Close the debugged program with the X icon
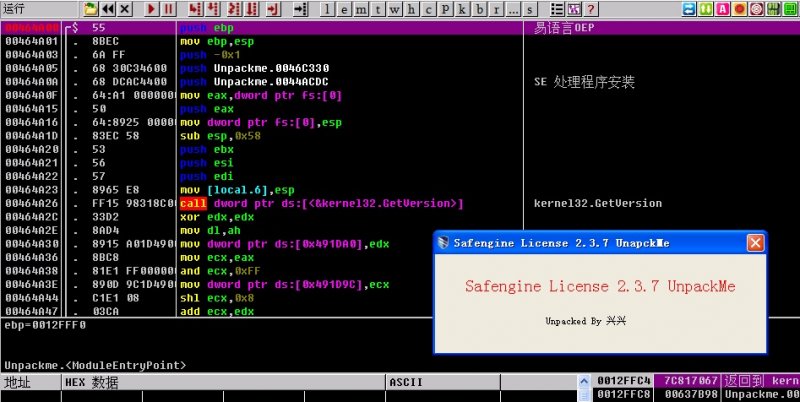Screen dimensions: 800x402 click(x=125, y=9)
